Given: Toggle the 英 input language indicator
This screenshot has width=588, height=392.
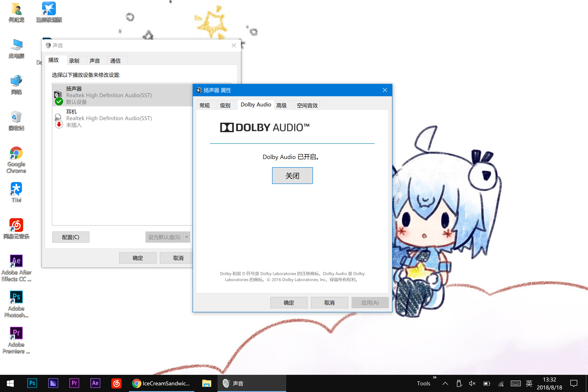Looking at the screenshot, I should pyautogui.click(x=529, y=383).
